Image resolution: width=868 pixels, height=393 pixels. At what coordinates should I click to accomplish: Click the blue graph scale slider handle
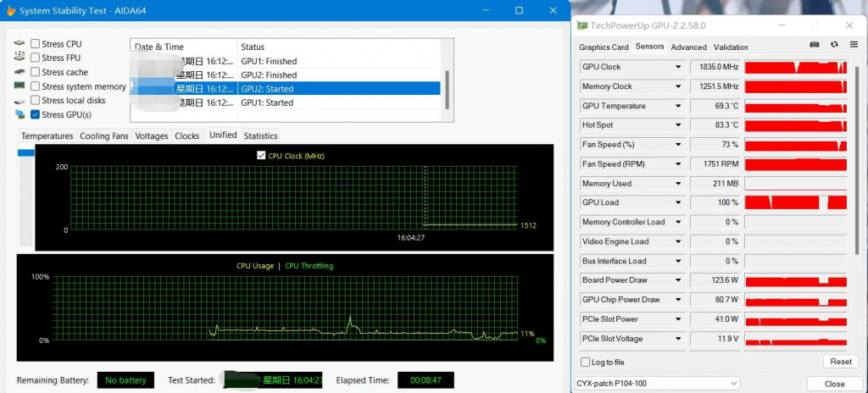pyautogui.click(x=26, y=152)
